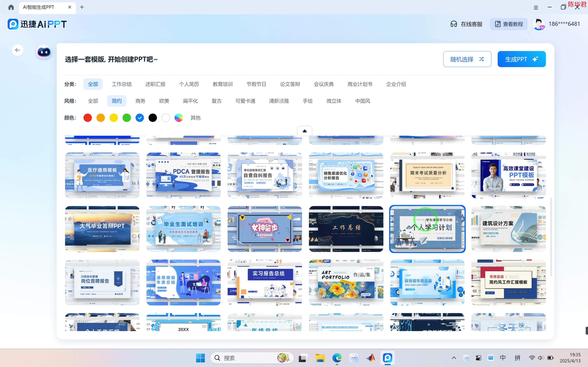Select the red color swatch
The width and height of the screenshot is (588, 367).
pyautogui.click(x=87, y=118)
